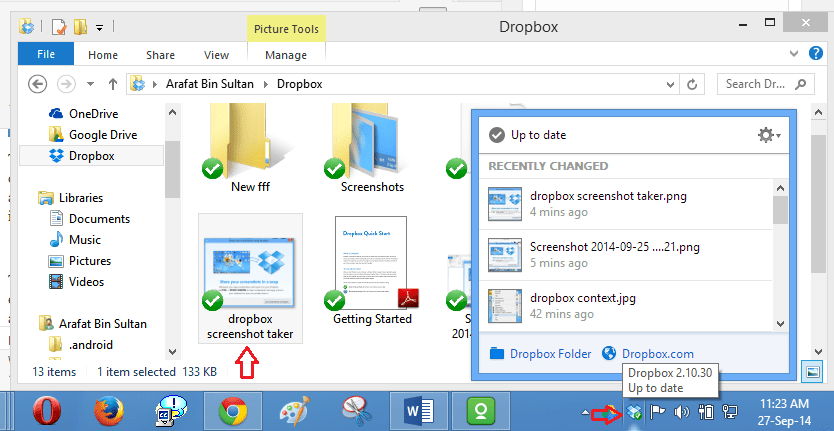This screenshot has width=834, height=431.
Task: Open the Opera browser from the taskbar
Action: (47, 412)
